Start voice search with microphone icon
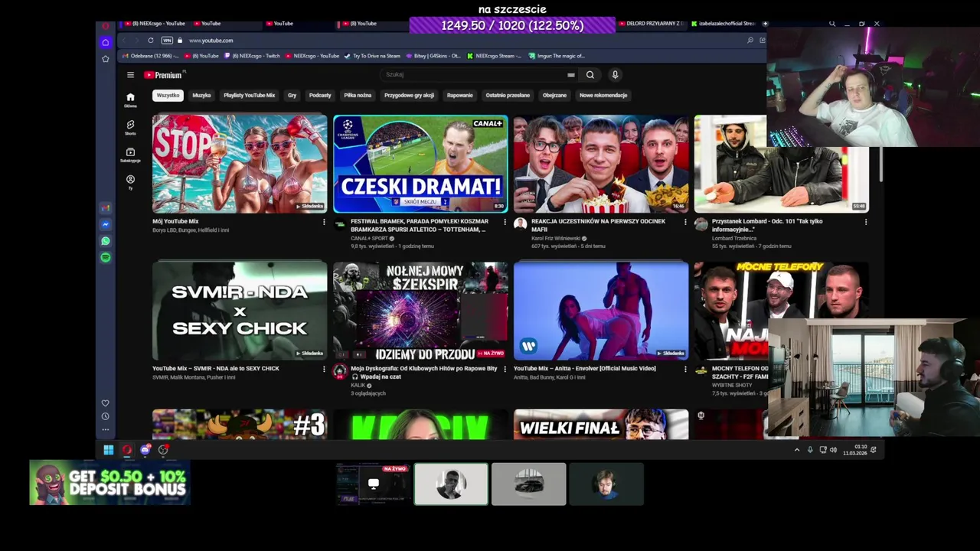The image size is (980, 551). pyautogui.click(x=614, y=74)
